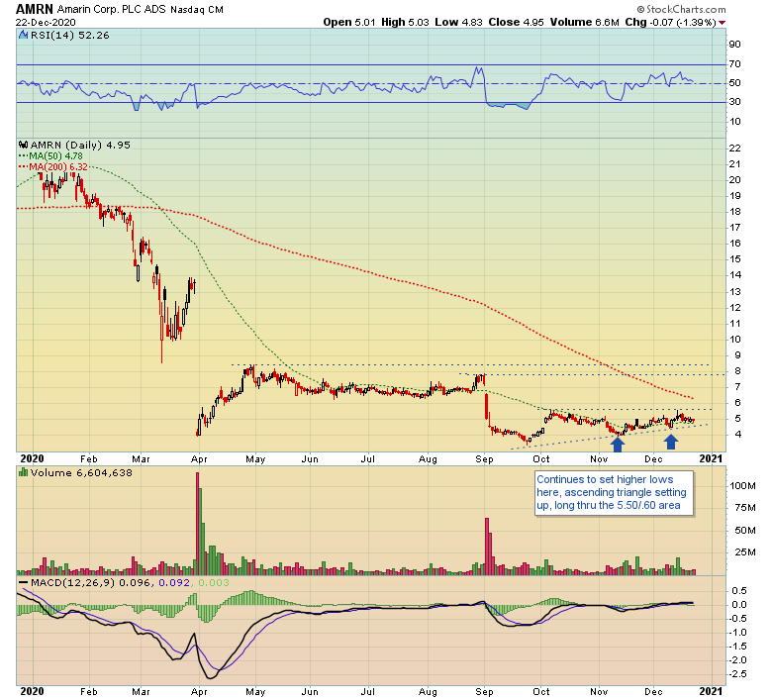
Task: Click the Apr label under the price chart
Action: [x=199, y=459]
